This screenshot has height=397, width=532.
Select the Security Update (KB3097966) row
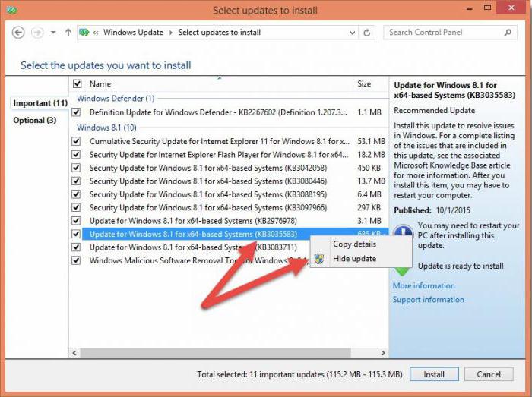pyautogui.click(x=229, y=208)
